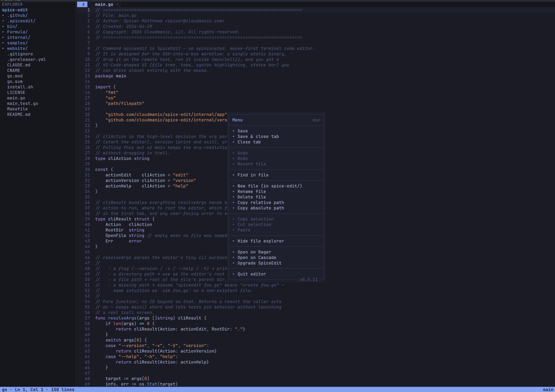The height and width of the screenshot is (392, 555).
Task: Open .gitignore in the explorer
Action: 20,54
